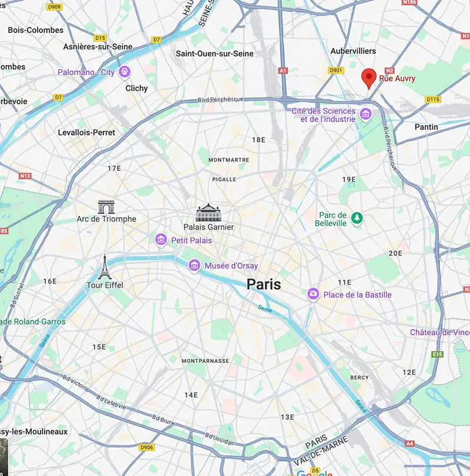470x476 pixels.
Task: Select the Château de Vincennes label
Action: [440, 332]
